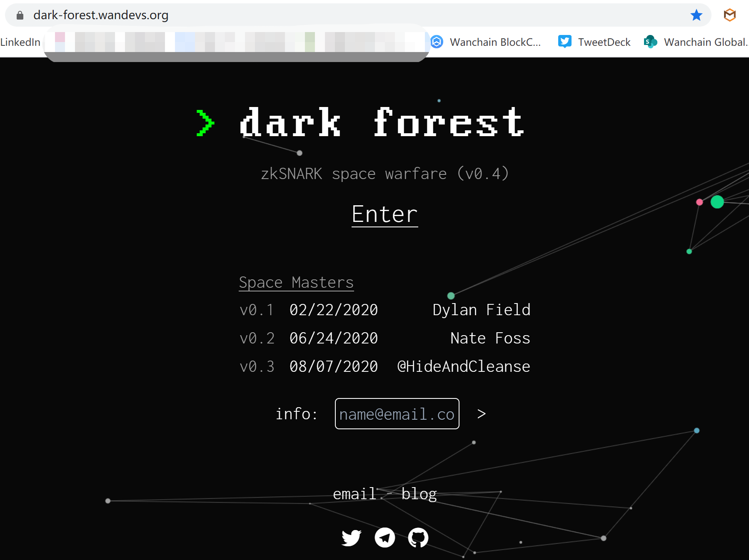Open the MetaMask-style extension icon
Screen dimensions: 749x560
[x=730, y=15]
